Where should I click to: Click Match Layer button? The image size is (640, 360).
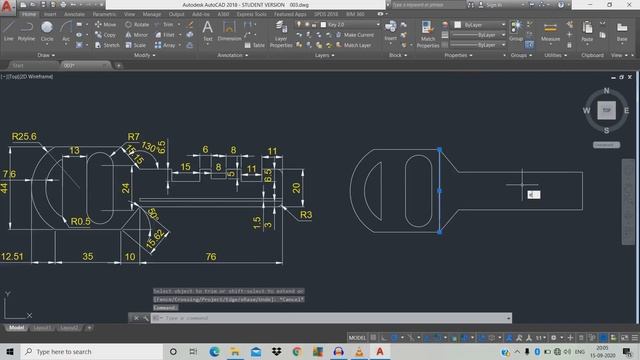353,45
